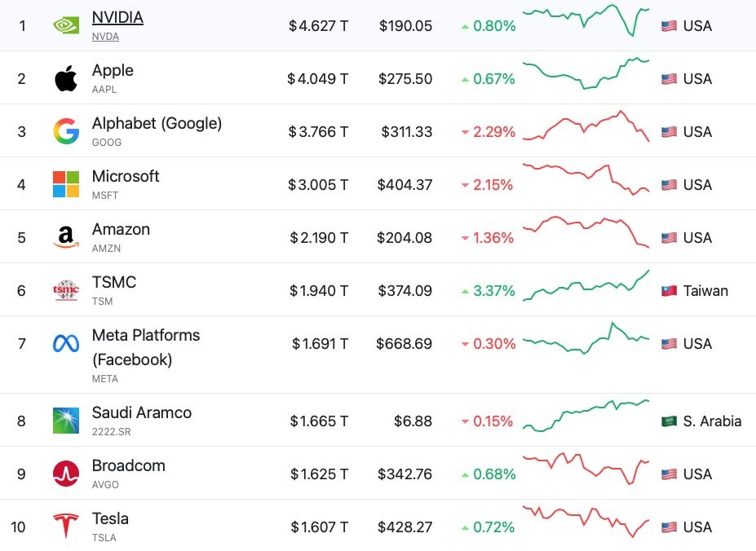Click the Meta infinity logo
This screenshot has width=756, height=551.
pyautogui.click(x=66, y=344)
